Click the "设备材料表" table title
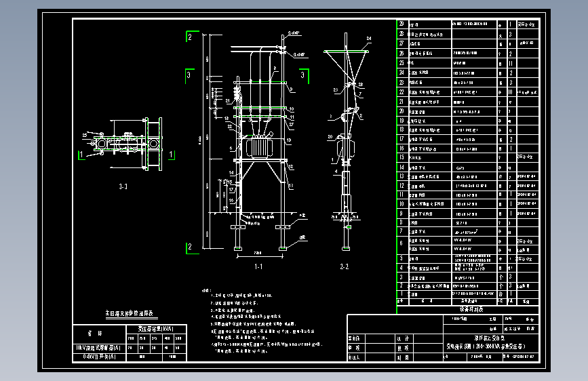 pyautogui.click(x=471, y=309)
